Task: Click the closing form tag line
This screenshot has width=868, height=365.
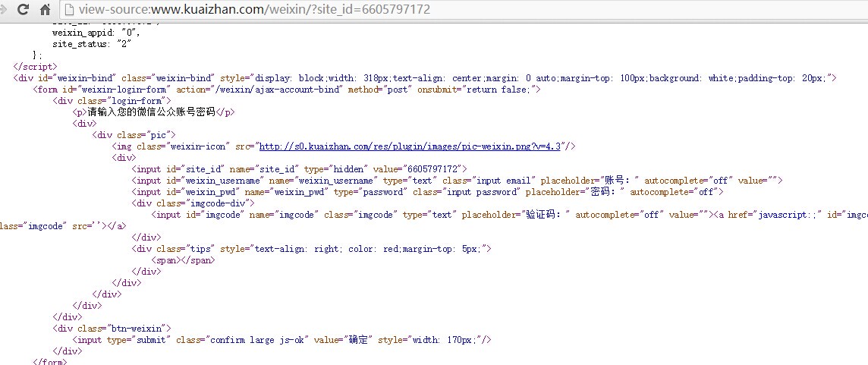Action: (50, 362)
